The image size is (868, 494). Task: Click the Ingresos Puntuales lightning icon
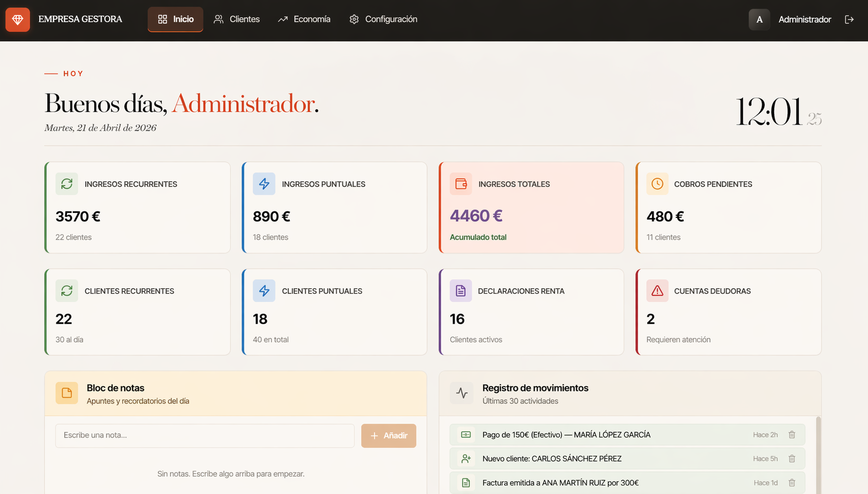click(264, 184)
